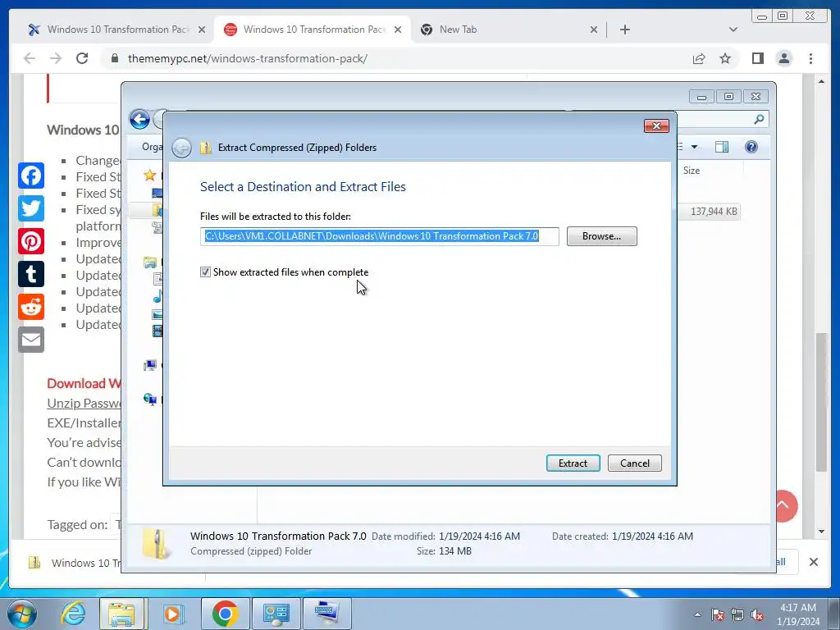This screenshot has width=840, height=630.
Task: Cancel the extraction dialog
Action: (634, 463)
